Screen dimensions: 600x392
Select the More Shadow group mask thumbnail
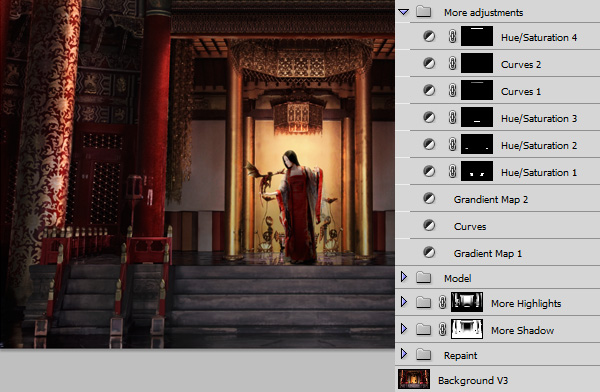tap(467, 329)
